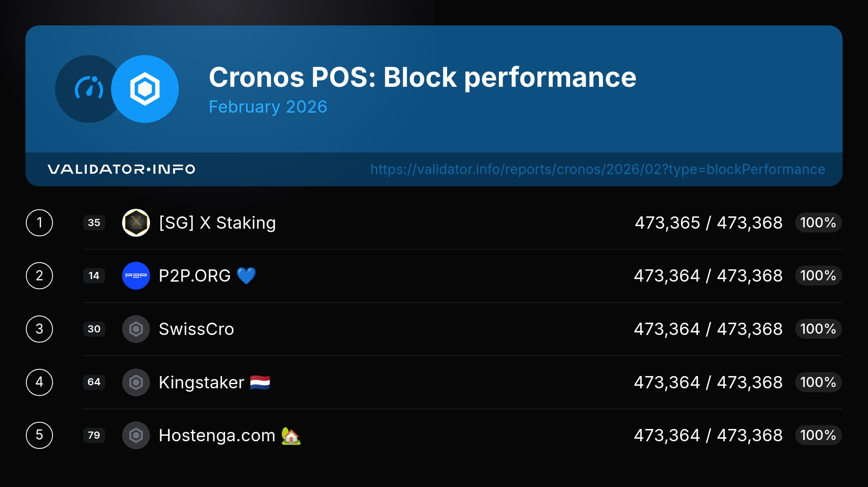Select rank 1 circle badge

coord(39,223)
